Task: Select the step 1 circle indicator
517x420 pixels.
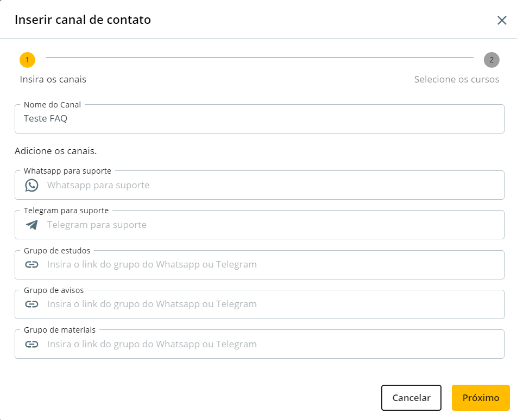Action: [x=27, y=60]
